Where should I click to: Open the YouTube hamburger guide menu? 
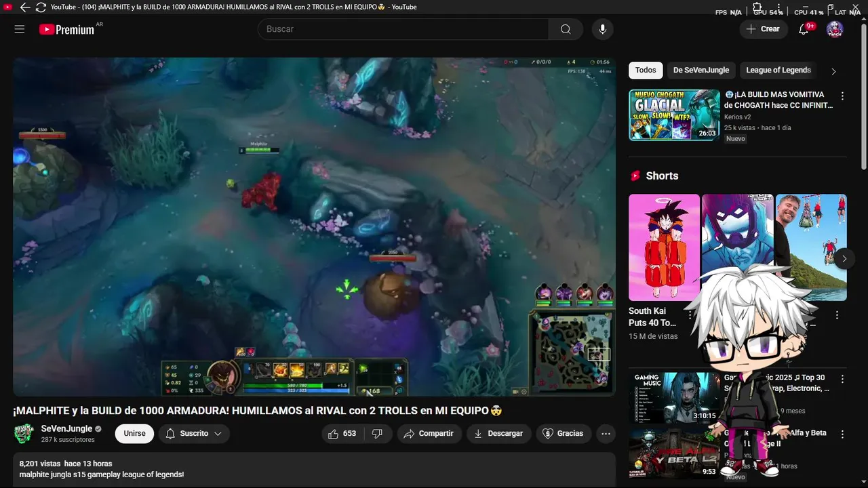(x=20, y=29)
